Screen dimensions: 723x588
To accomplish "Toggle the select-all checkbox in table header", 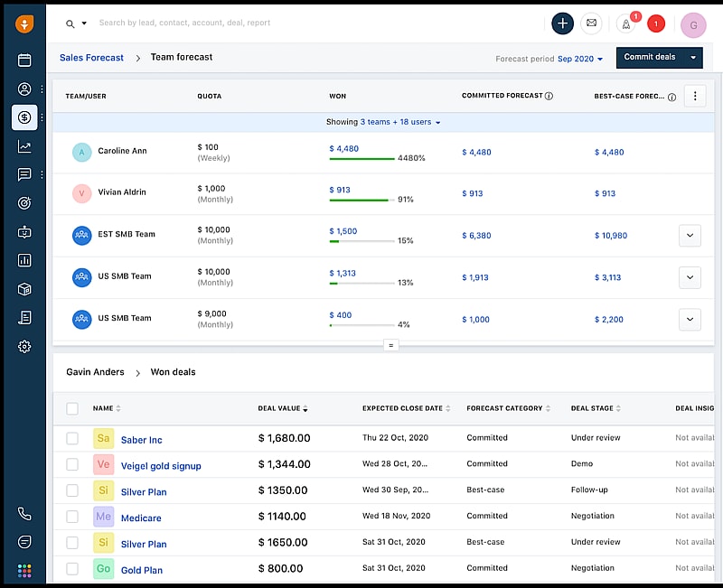I will pyautogui.click(x=72, y=408).
